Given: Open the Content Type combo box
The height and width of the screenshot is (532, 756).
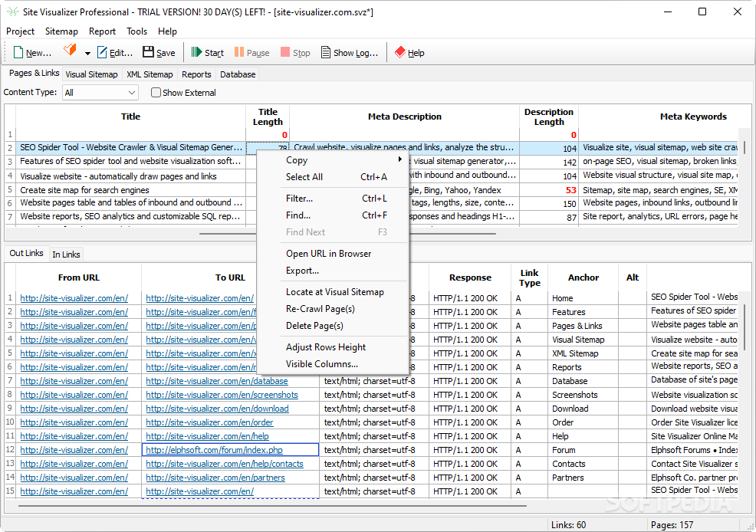Looking at the screenshot, I should pyautogui.click(x=100, y=93).
